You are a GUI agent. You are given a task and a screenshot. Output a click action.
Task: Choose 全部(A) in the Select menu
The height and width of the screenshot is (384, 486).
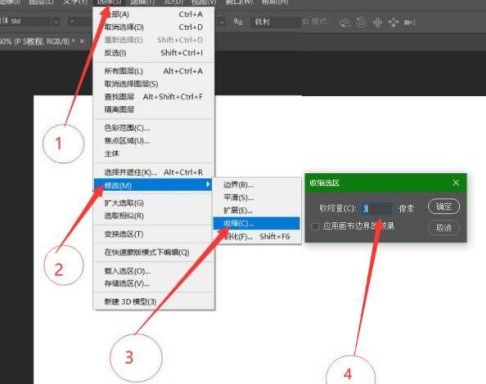click(153, 14)
